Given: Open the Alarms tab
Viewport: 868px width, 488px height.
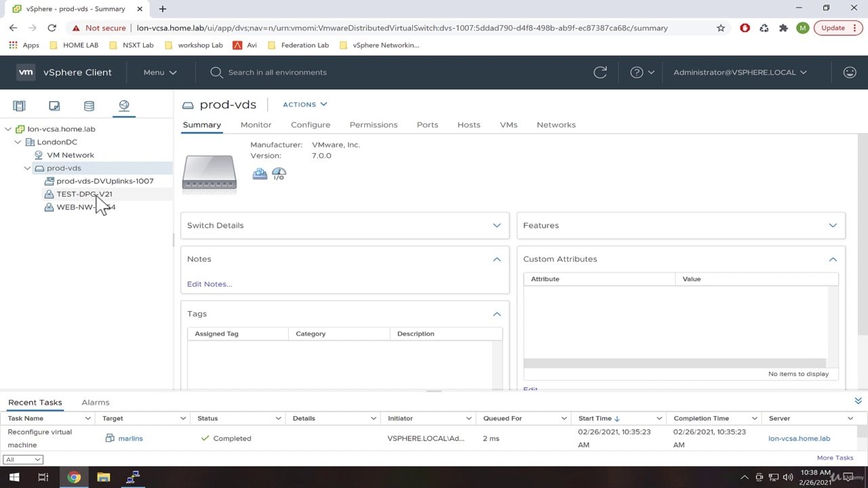Looking at the screenshot, I should coord(96,402).
